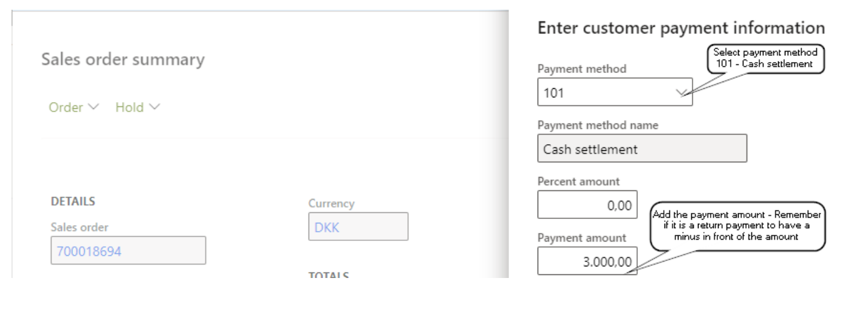The width and height of the screenshot is (868, 323).
Task: Open the Hold menu
Action: [x=137, y=108]
